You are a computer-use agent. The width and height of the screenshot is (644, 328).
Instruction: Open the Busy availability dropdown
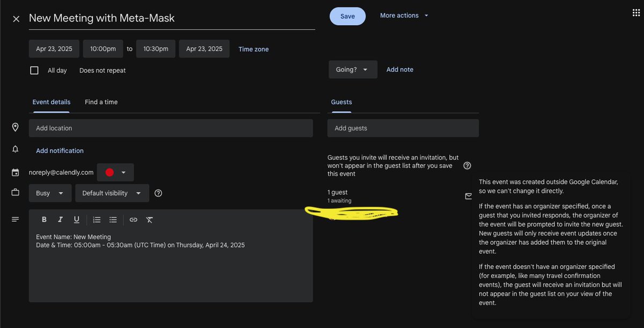click(x=49, y=193)
